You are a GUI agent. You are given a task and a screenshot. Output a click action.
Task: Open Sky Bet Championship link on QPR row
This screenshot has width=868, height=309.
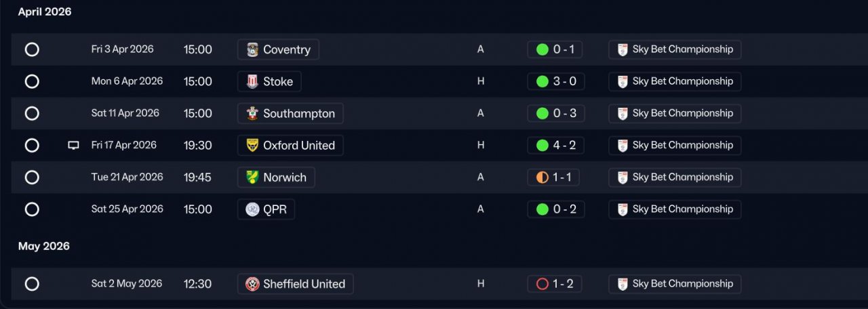pos(675,209)
